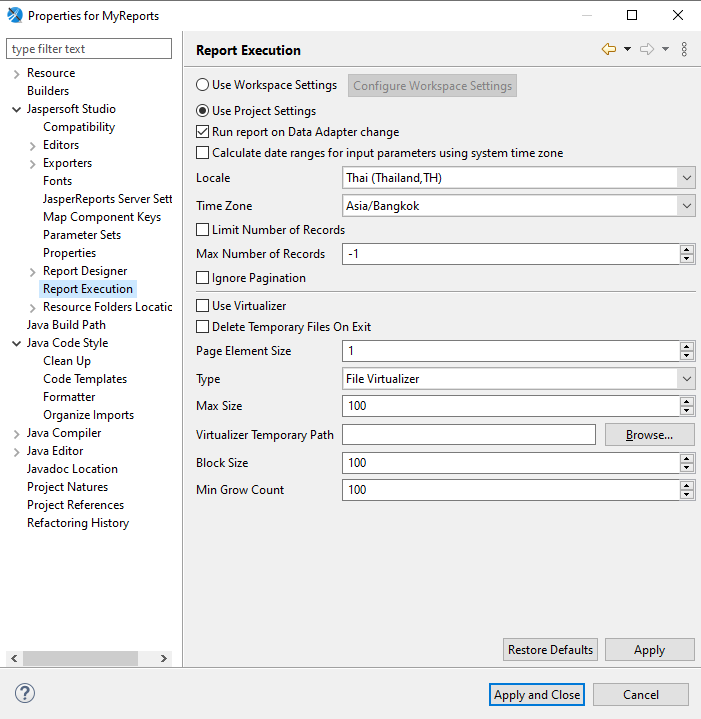Decrease Max Size spinner value
This screenshot has height=719, width=701.
(x=686, y=410)
